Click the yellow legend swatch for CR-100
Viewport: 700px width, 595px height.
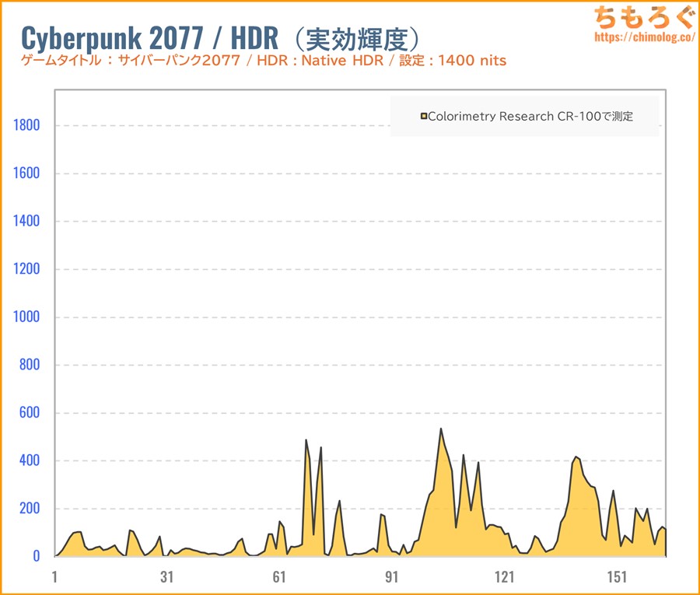point(424,117)
